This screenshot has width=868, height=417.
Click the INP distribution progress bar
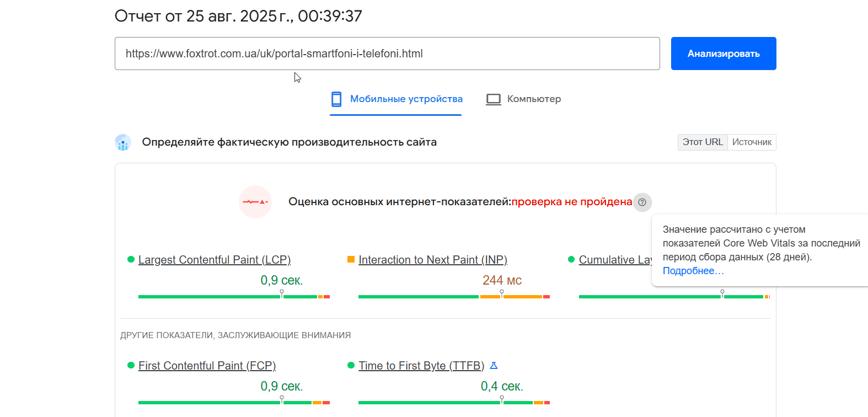click(x=454, y=297)
